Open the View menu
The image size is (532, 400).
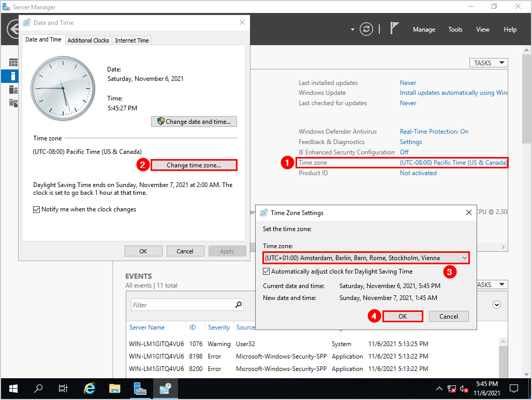click(x=482, y=30)
